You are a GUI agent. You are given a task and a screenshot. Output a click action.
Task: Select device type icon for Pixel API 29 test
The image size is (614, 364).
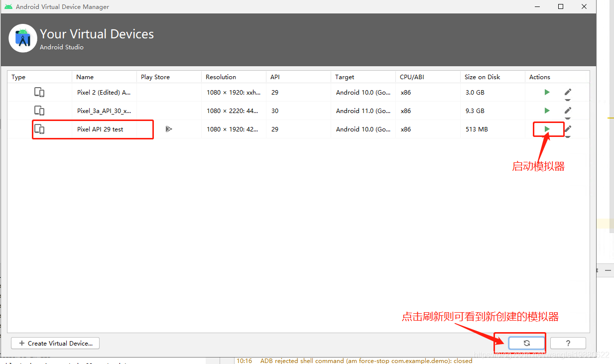tap(39, 129)
